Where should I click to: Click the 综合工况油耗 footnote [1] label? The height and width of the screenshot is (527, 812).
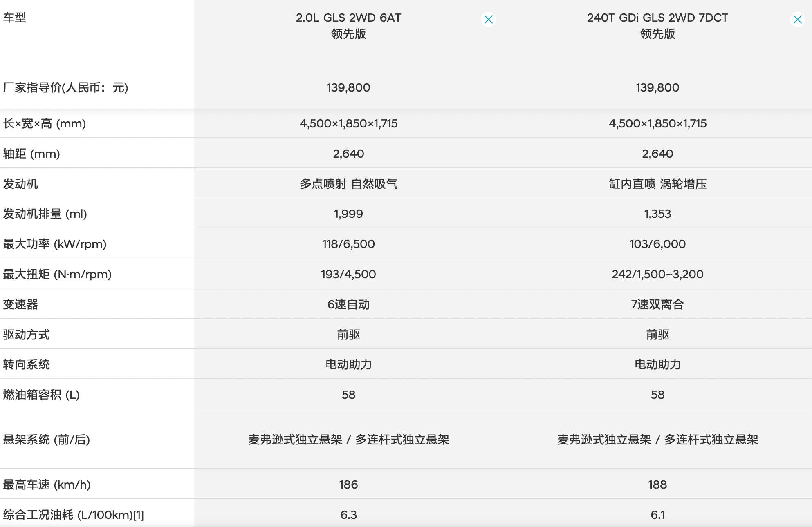point(139,515)
